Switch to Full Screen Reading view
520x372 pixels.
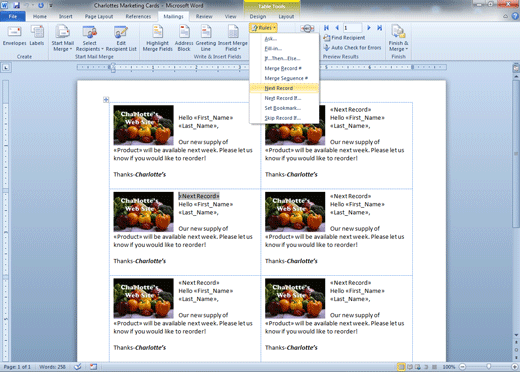tap(410, 367)
